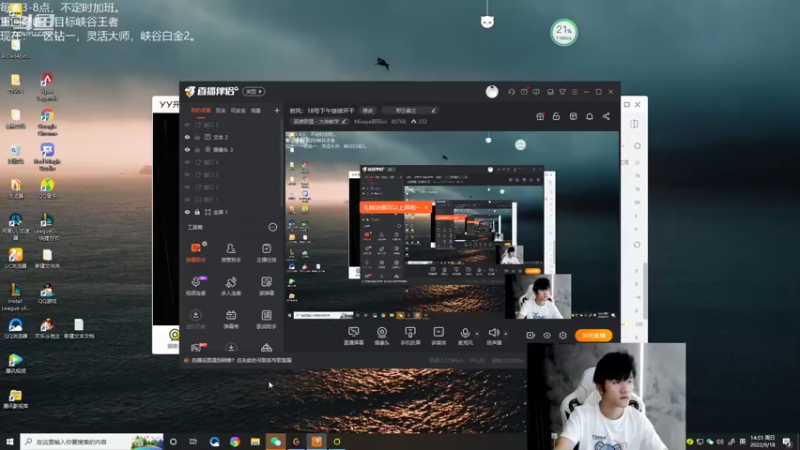
Task: Close the orange gift animation tooltip
Action: point(426,208)
